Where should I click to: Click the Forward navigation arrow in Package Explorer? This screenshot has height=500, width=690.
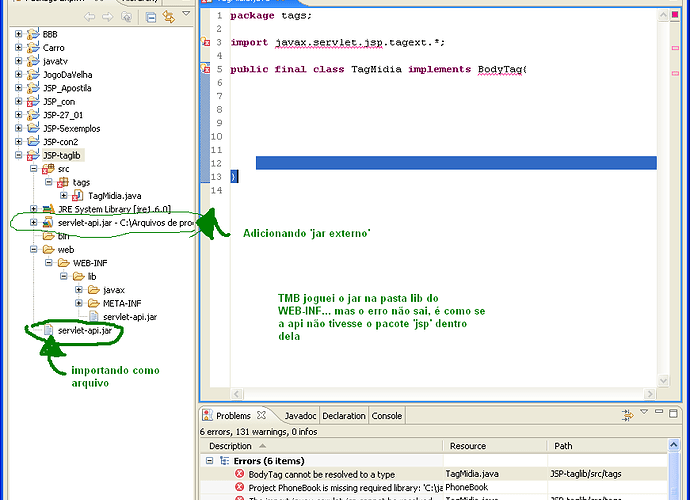click(108, 17)
